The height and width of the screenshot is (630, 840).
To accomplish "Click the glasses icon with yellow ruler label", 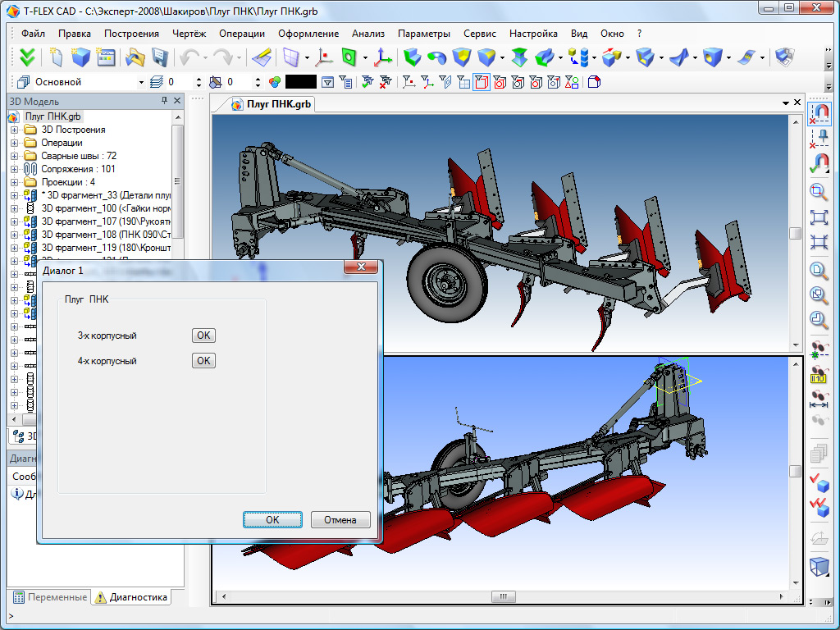I will 819,374.
